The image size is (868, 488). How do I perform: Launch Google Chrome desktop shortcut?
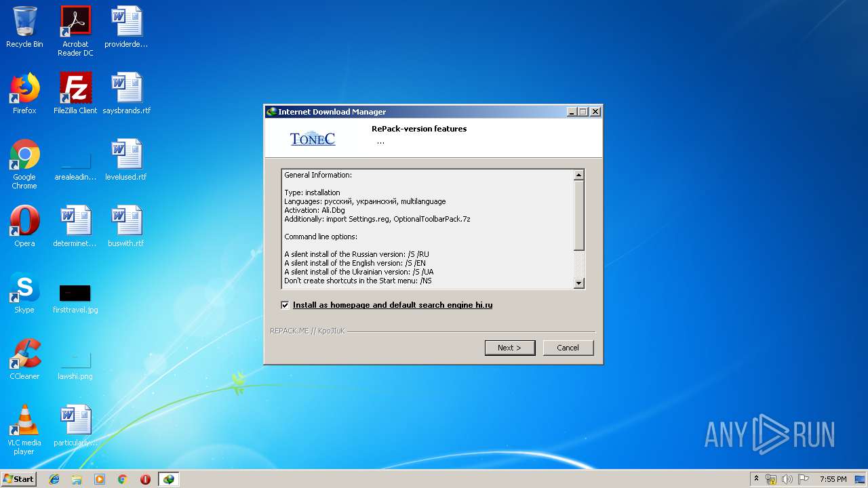pos(24,164)
